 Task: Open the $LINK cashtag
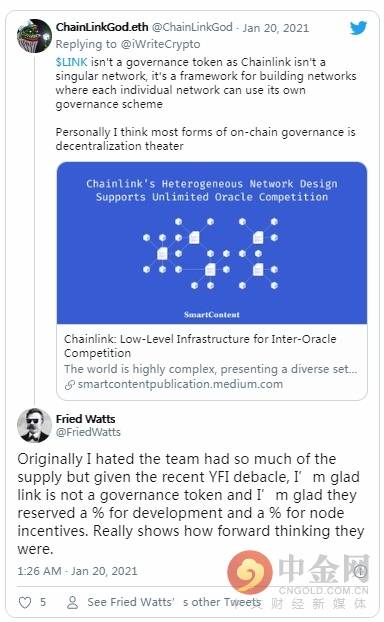click(71, 62)
